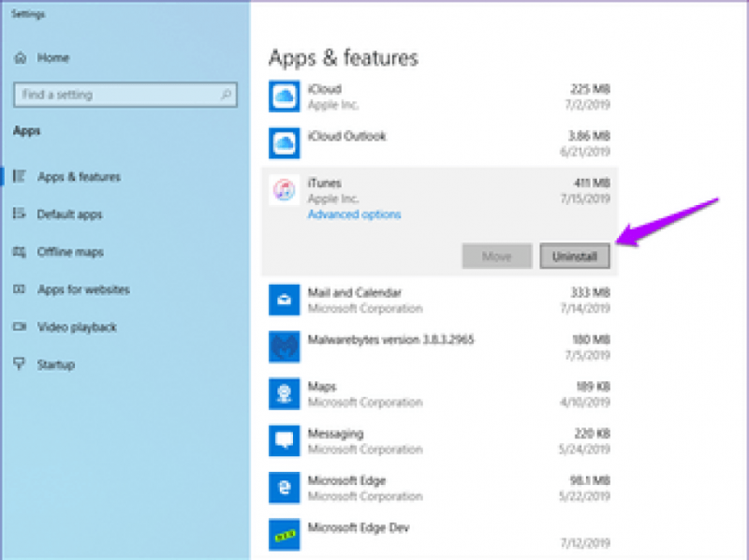The image size is (749, 560).
Task: Click the Microsoft Edge size 98.1 MB
Action: coord(590,480)
